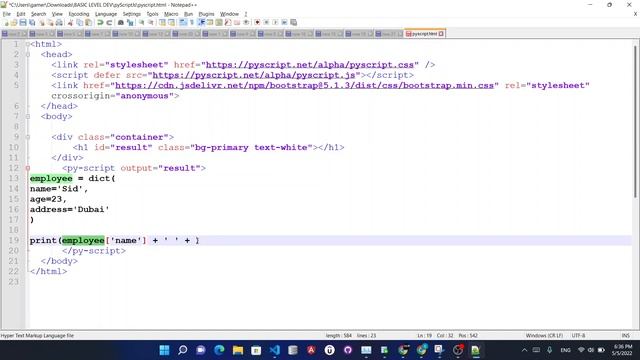Click the Folder as Workspace toolbar icon
Image resolution: width=640 pixels, height=360 pixels.
237,22
